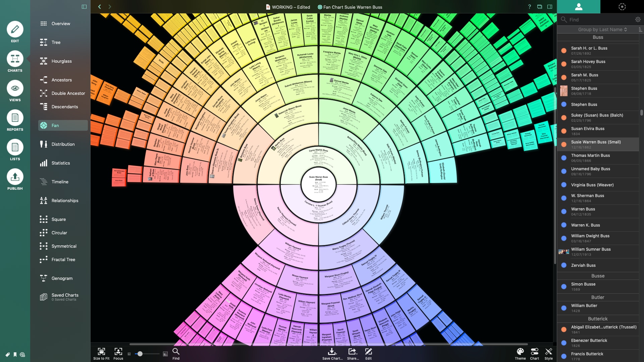Open the Square chart icon
Image resolution: width=644 pixels, height=362 pixels.
point(44,219)
